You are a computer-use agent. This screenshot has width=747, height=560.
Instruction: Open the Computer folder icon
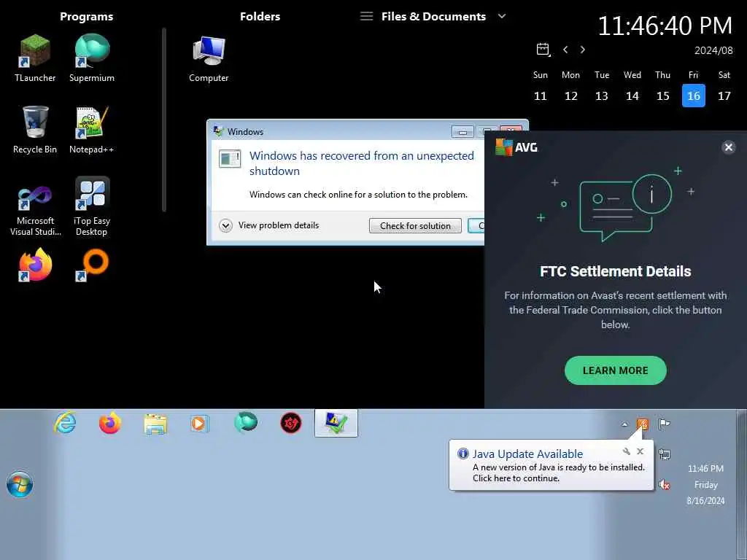209,58
